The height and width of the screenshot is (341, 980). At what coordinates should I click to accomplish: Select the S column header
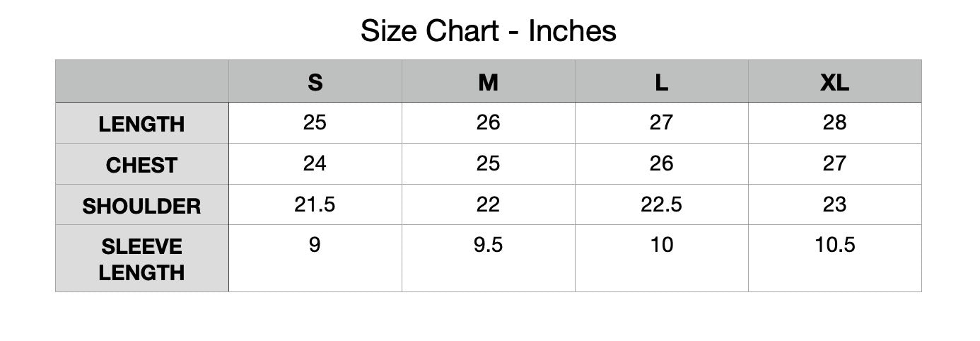click(315, 82)
